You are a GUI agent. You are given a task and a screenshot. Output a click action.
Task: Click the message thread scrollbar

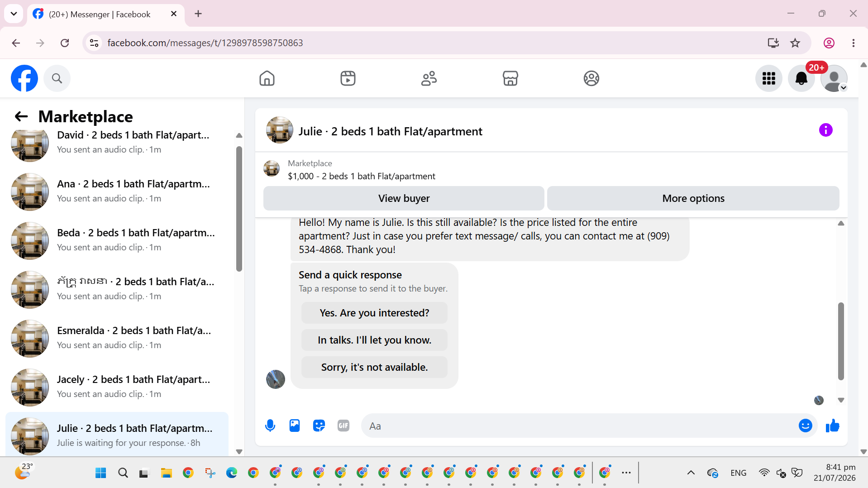841,341
